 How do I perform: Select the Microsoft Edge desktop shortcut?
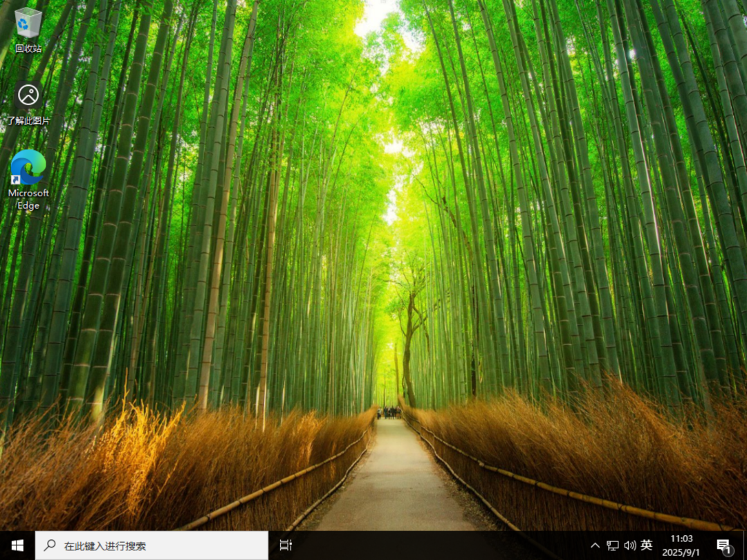pyautogui.click(x=28, y=180)
